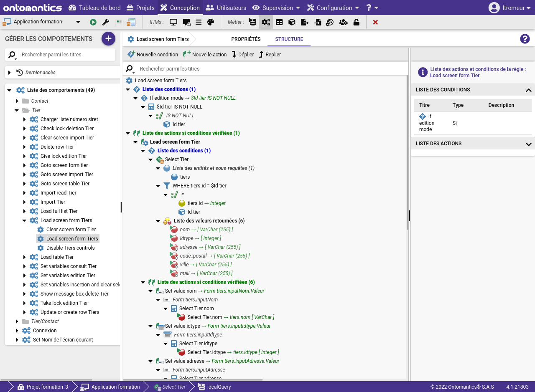This screenshot has width=535, height=392.
Task: Click the red X close icon in toolbar
Action: [x=375, y=22]
